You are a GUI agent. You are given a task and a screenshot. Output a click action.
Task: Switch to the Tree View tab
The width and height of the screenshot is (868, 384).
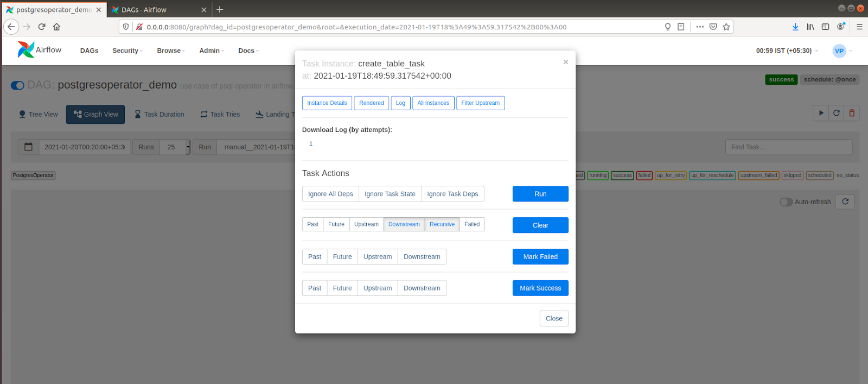(x=38, y=114)
